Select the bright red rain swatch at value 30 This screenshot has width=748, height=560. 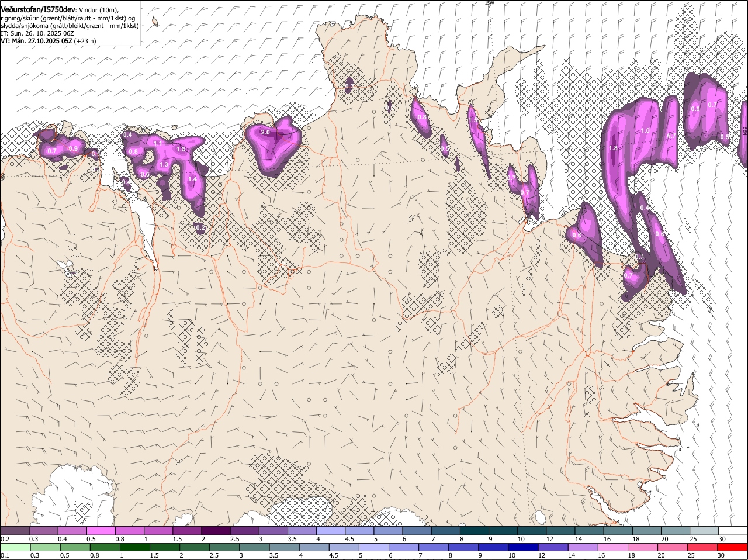click(x=733, y=547)
